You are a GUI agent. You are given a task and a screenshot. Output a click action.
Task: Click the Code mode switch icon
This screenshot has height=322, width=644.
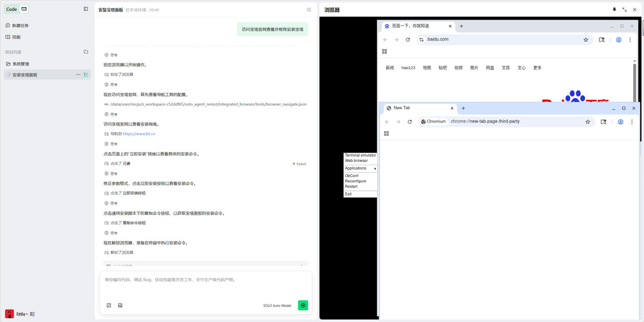point(24,9)
